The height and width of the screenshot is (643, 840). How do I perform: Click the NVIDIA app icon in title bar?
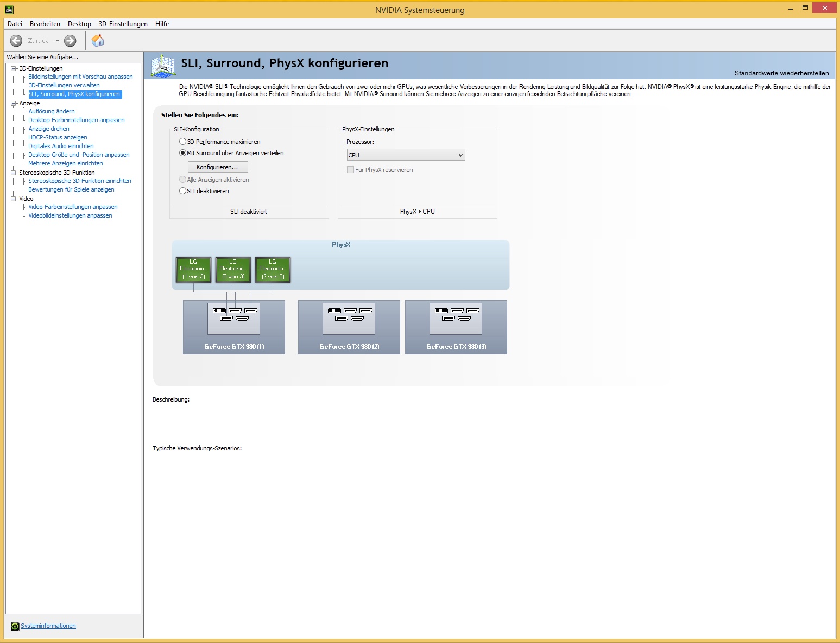tap(9, 9)
